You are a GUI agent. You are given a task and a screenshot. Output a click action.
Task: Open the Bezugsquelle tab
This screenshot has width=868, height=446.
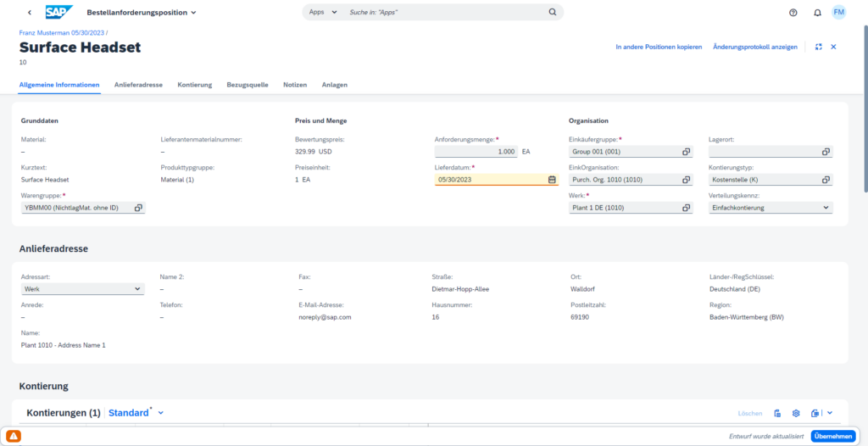click(x=248, y=85)
